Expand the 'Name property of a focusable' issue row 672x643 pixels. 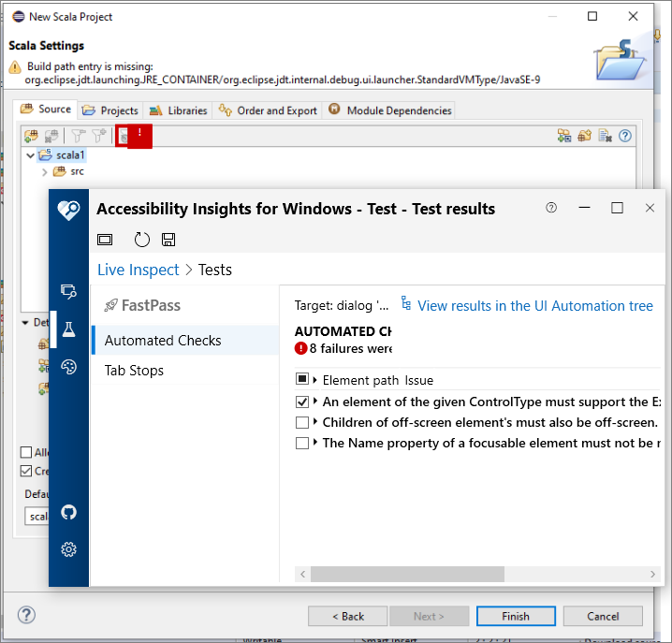pyautogui.click(x=315, y=442)
